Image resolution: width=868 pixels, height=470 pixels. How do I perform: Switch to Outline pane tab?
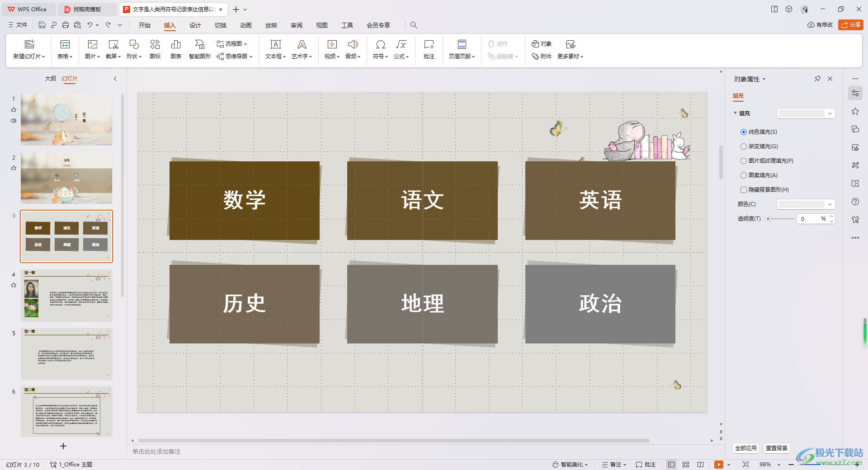[50, 79]
